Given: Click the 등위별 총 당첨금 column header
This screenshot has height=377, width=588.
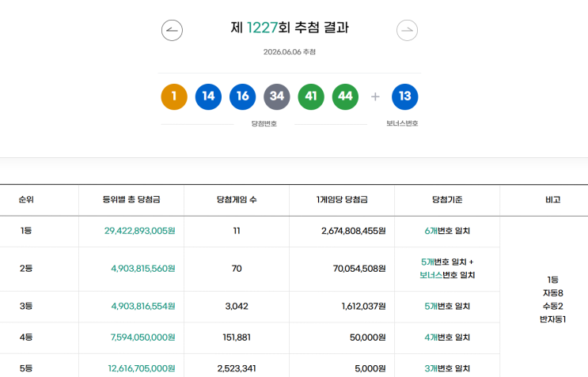Looking at the screenshot, I should coord(131,199).
